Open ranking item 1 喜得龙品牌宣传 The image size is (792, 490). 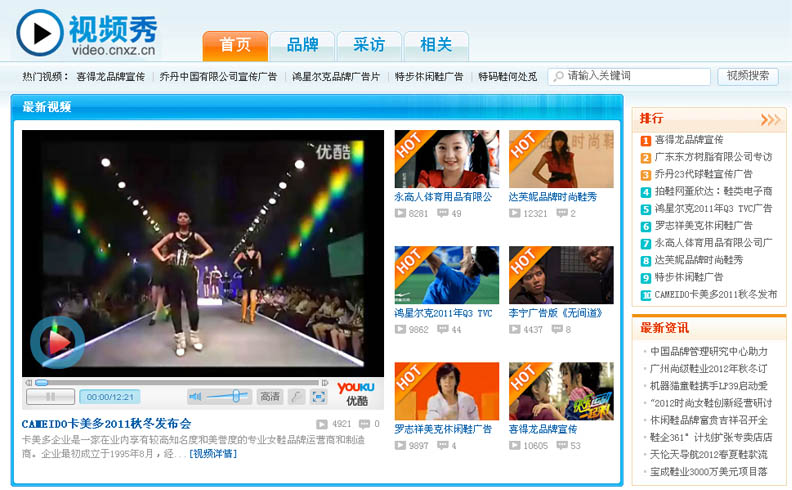(x=688, y=140)
